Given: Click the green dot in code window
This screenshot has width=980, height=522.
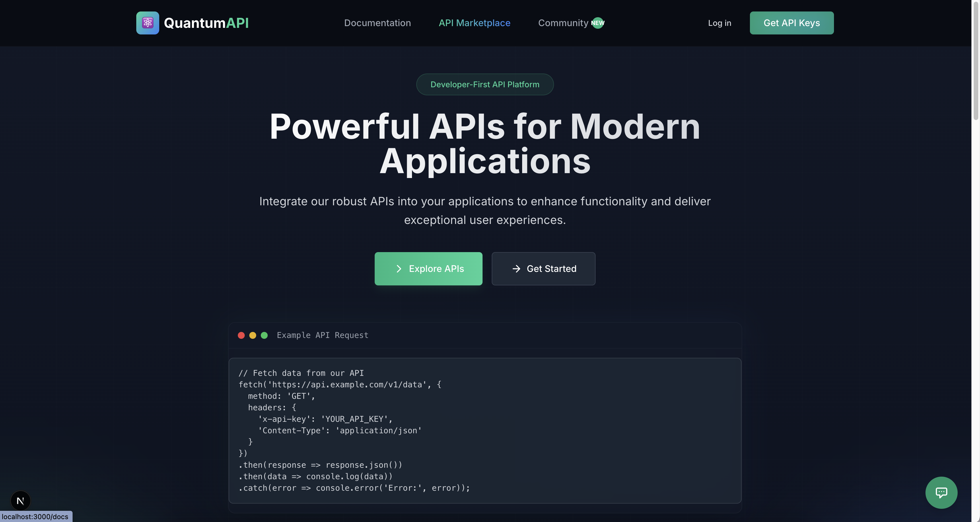Looking at the screenshot, I should tap(265, 335).
